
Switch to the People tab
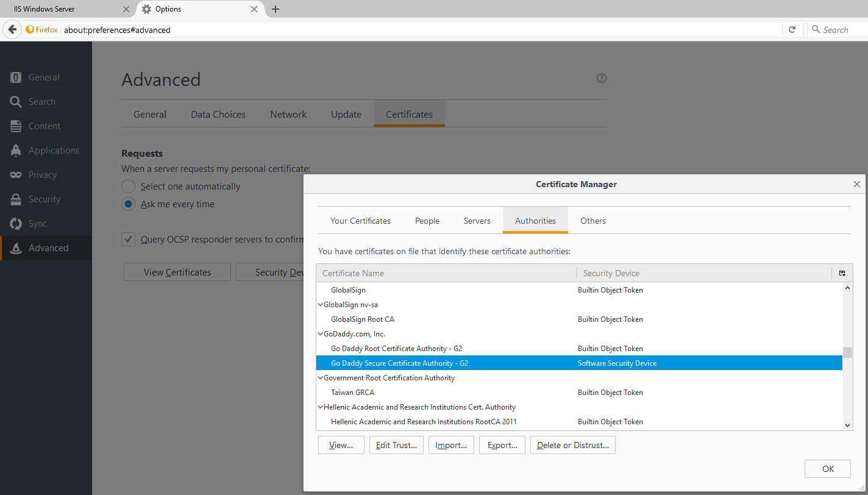tap(427, 221)
